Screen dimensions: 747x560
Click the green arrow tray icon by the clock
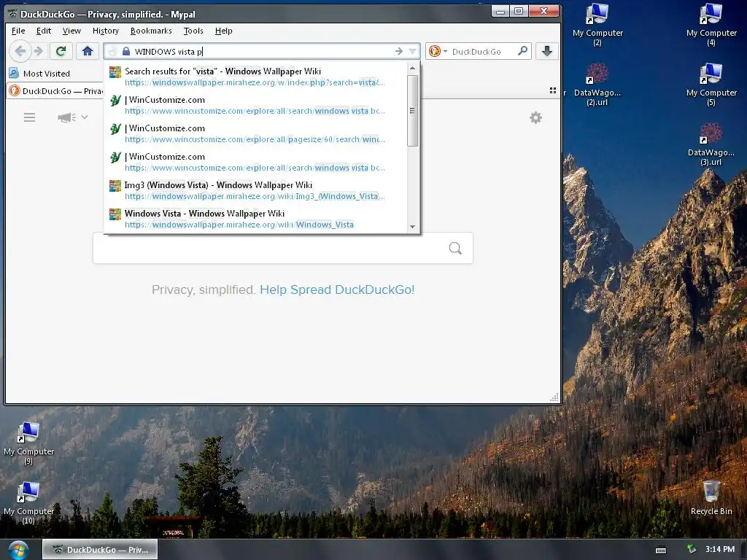[x=691, y=549]
